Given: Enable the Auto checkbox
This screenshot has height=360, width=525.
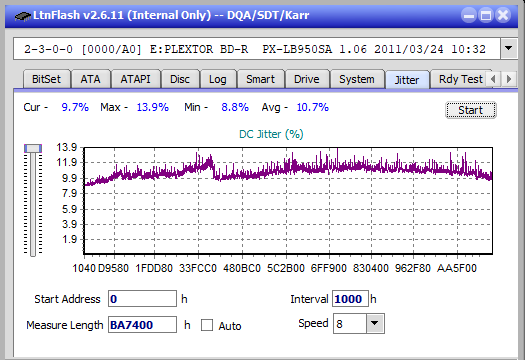Looking at the screenshot, I should [207, 325].
